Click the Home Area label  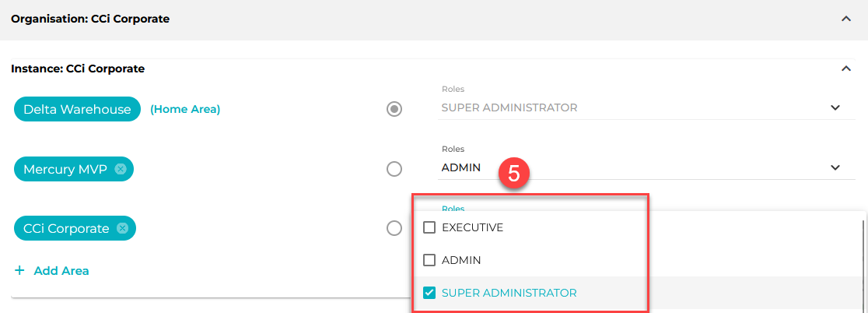click(185, 110)
